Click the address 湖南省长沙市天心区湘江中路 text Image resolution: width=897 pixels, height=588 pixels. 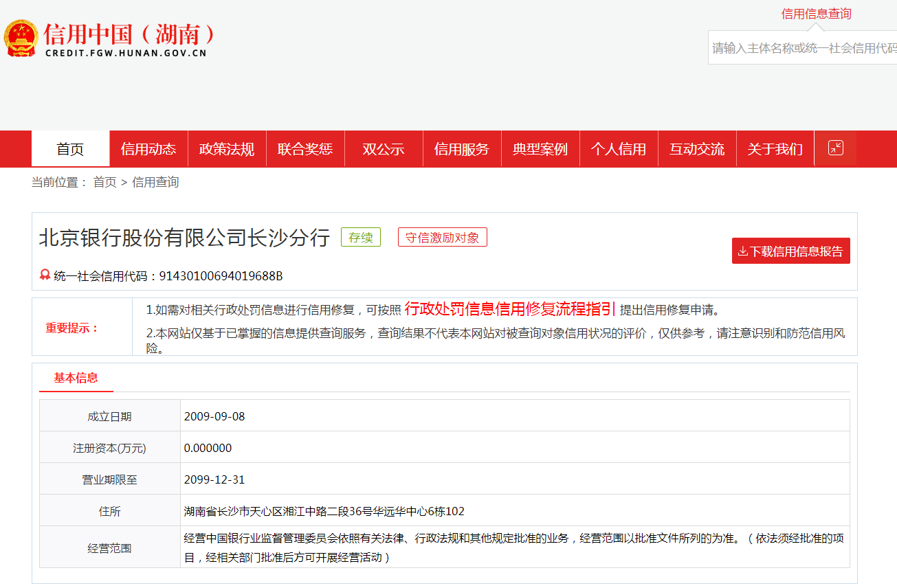point(324,511)
